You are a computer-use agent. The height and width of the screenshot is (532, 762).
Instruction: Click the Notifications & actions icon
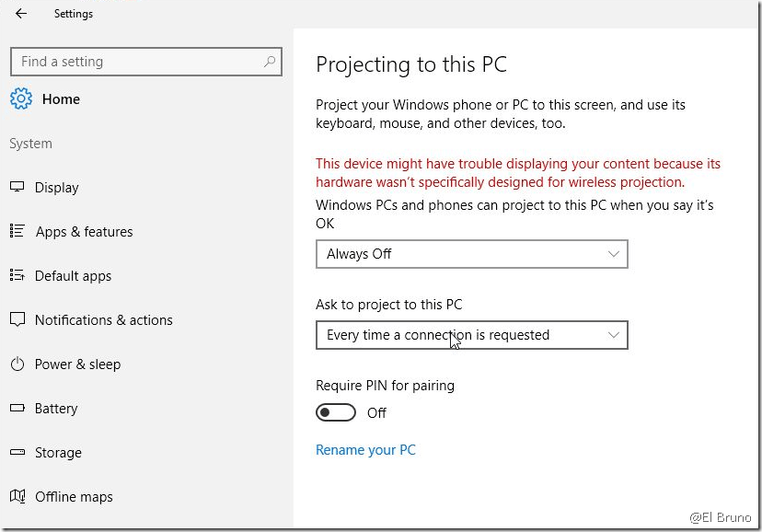(17, 319)
